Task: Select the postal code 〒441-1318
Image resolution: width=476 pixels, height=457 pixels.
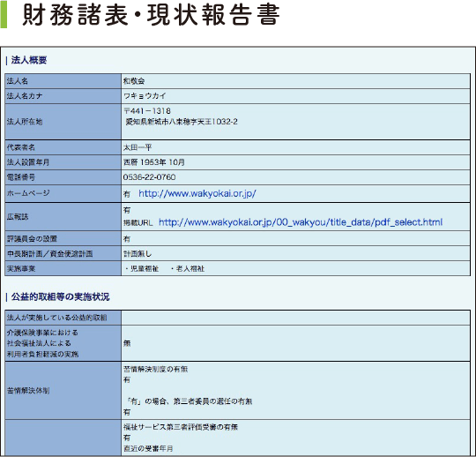Action: tap(147, 111)
